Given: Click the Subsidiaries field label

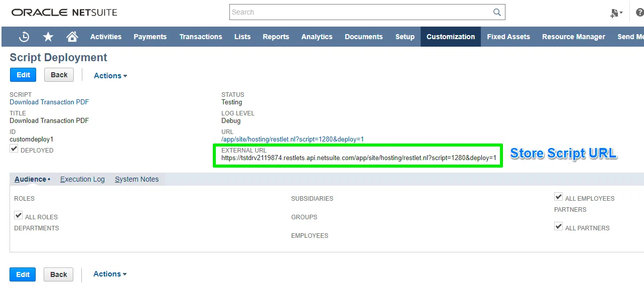Looking at the screenshot, I should pyautogui.click(x=312, y=199).
